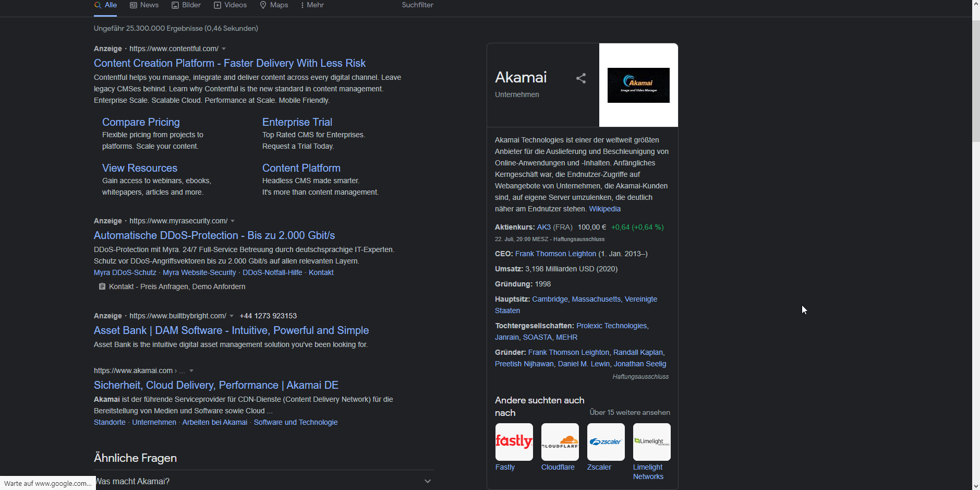Viewport: 980px width, 490px height.
Task: Open the Fastly logo suggestion
Action: (x=514, y=442)
